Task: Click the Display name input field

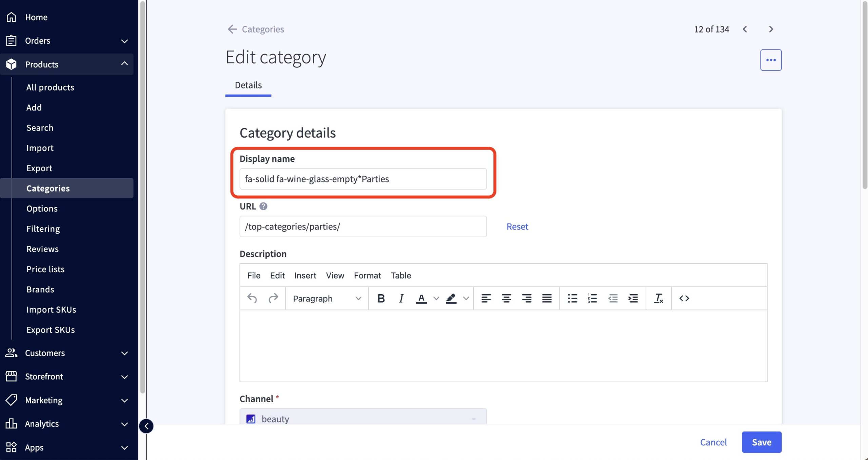Action: click(363, 179)
